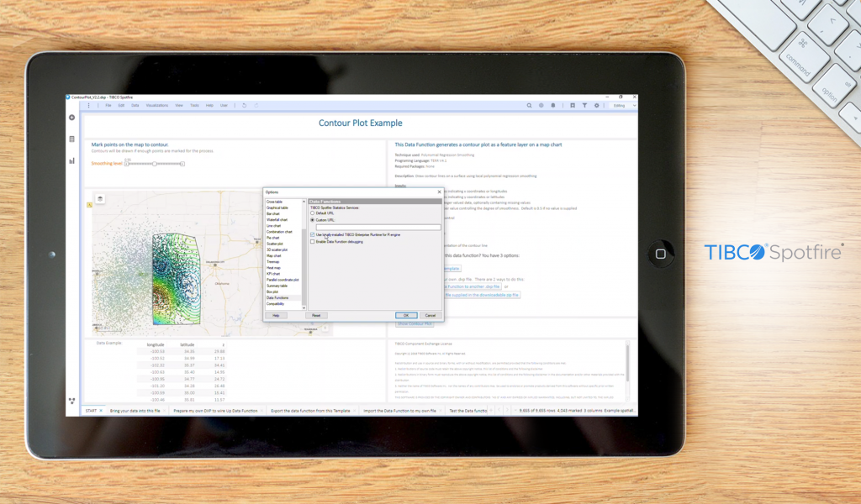Screen dimensions: 861x504
Task: Click the undo arrow icon
Action: pyautogui.click(x=244, y=105)
